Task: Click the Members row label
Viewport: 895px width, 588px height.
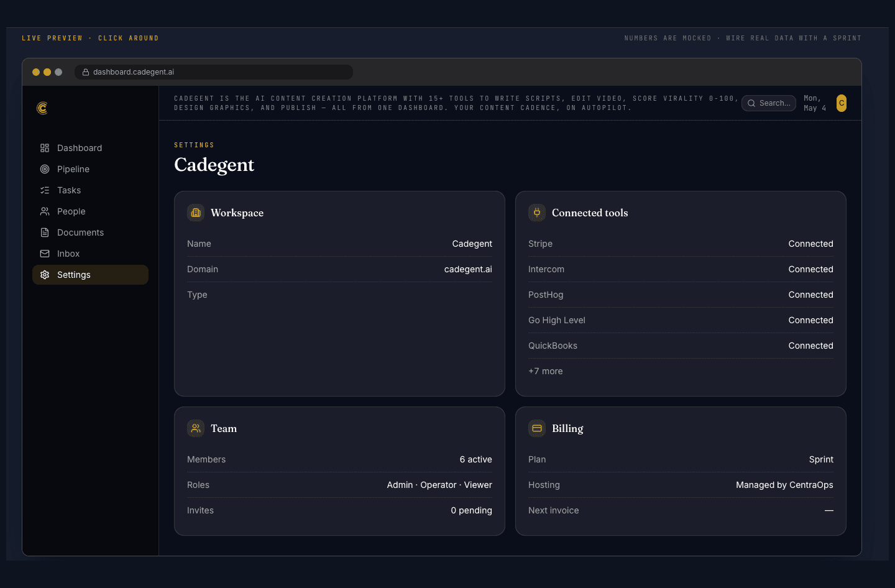Action: (206, 459)
